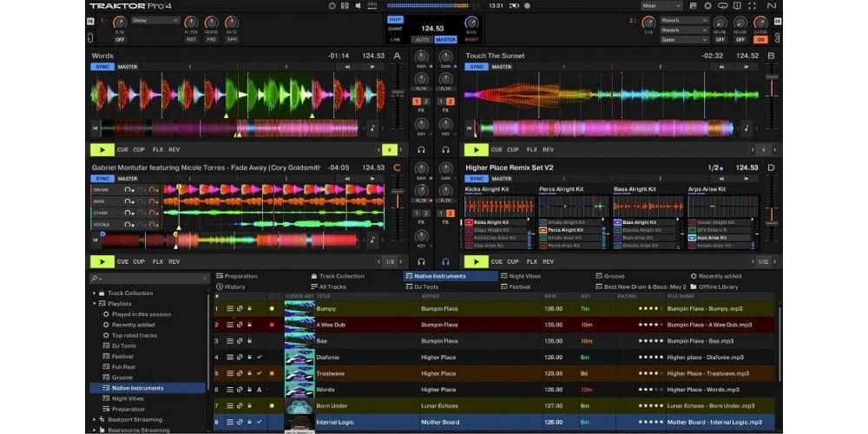Click Deck A letter icon
The height and width of the screenshot is (434, 868).
point(397,56)
